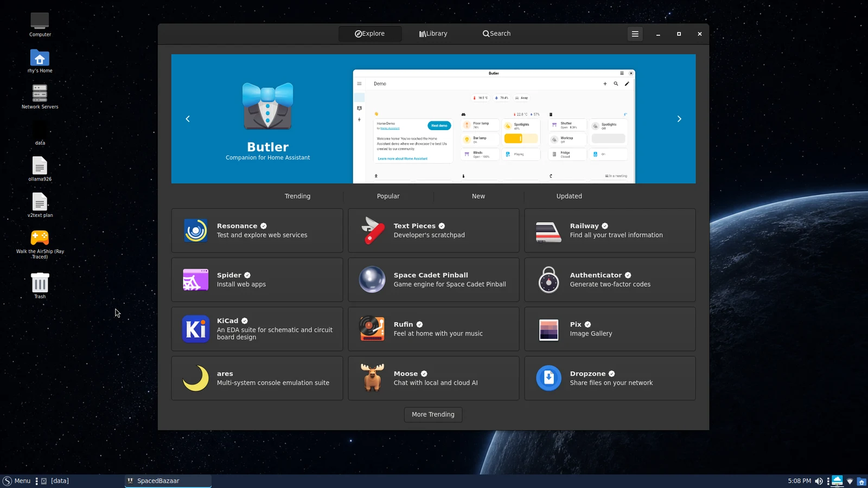Click 'Share files on your network' text
Screen dimensions: 868x488
point(611,383)
